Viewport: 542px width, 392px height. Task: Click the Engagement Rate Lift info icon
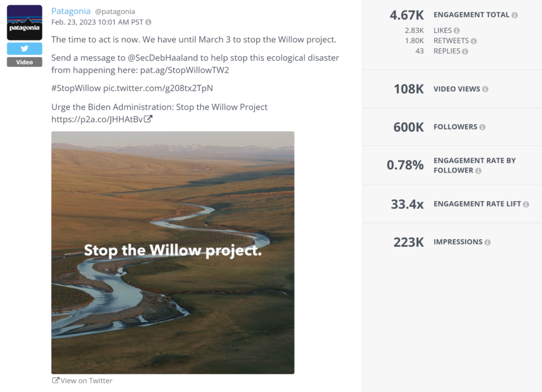(526, 204)
